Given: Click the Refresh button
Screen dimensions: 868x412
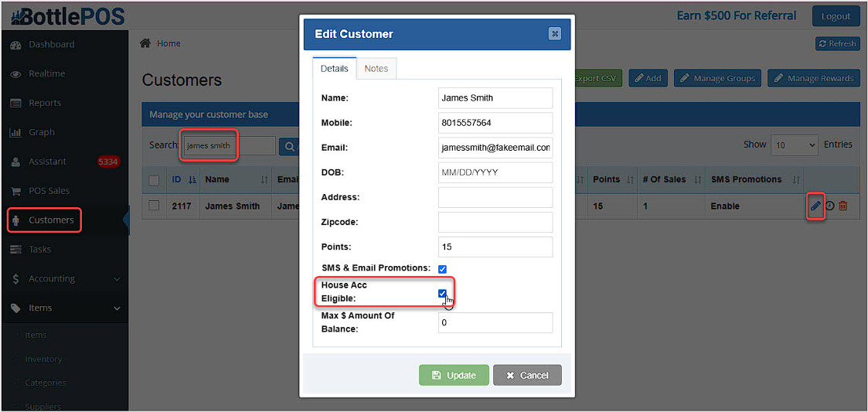Looking at the screenshot, I should pyautogui.click(x=837, y=44).
